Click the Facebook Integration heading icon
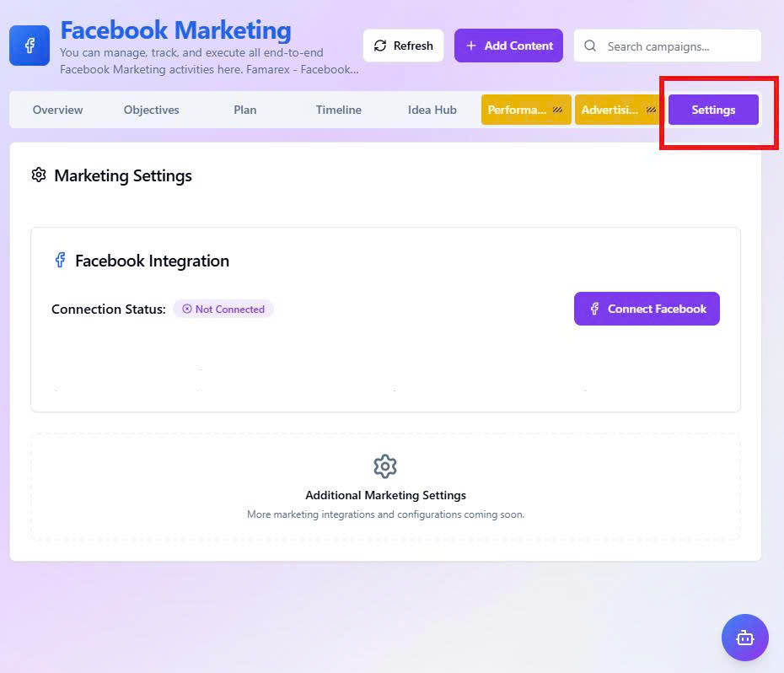This screenshot has height=673, width=784. (60, 261)
